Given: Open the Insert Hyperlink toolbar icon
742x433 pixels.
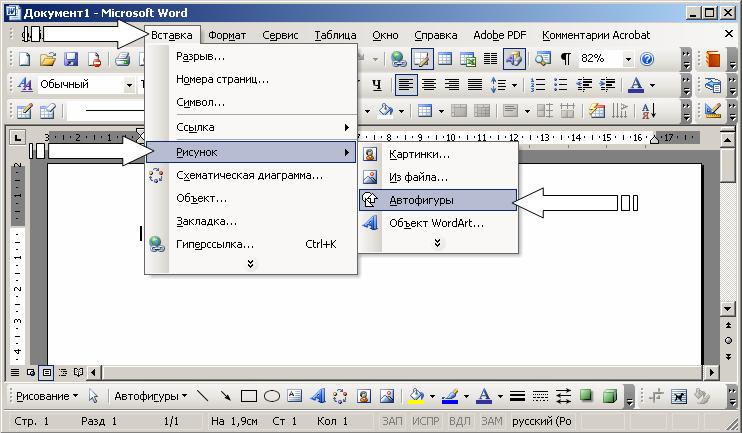Looking at the screenshot, I should coord(399,60).
